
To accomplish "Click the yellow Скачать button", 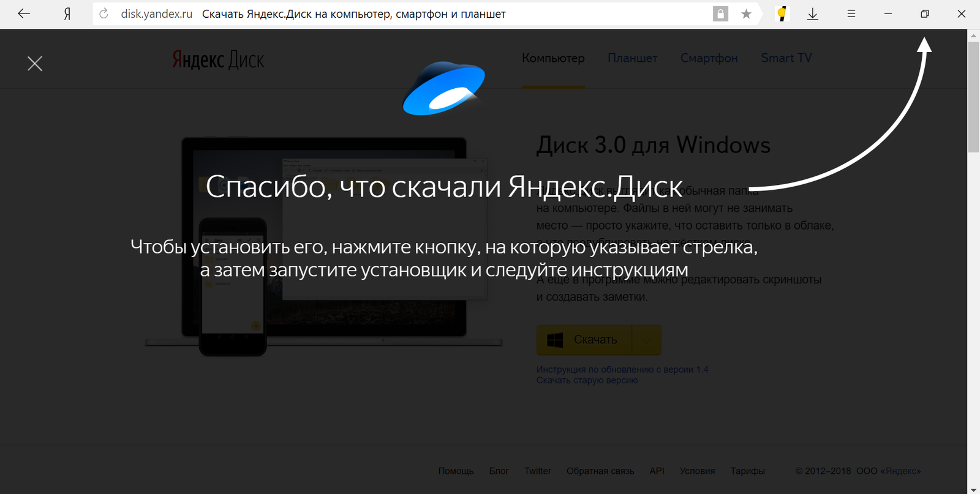I will coord(584,340).
